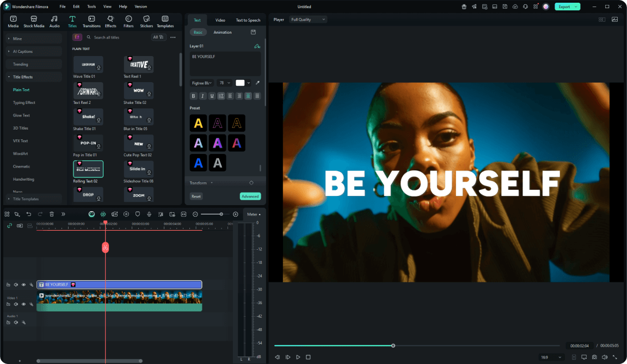Open the File menu
Image resolution: width=627 pixels, height=364 pixels.
click(63, 7)
